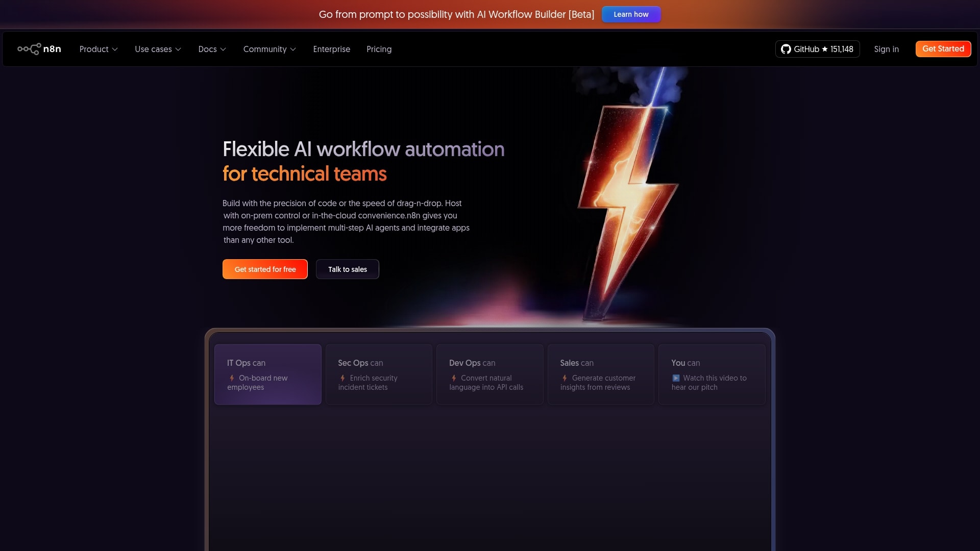
Task: Click lightning icon beside Convert natural language
Action: coord(454,378)
